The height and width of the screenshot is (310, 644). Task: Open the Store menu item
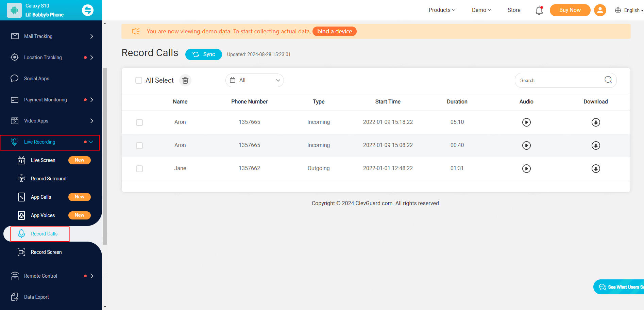click(x=514, y=10)
